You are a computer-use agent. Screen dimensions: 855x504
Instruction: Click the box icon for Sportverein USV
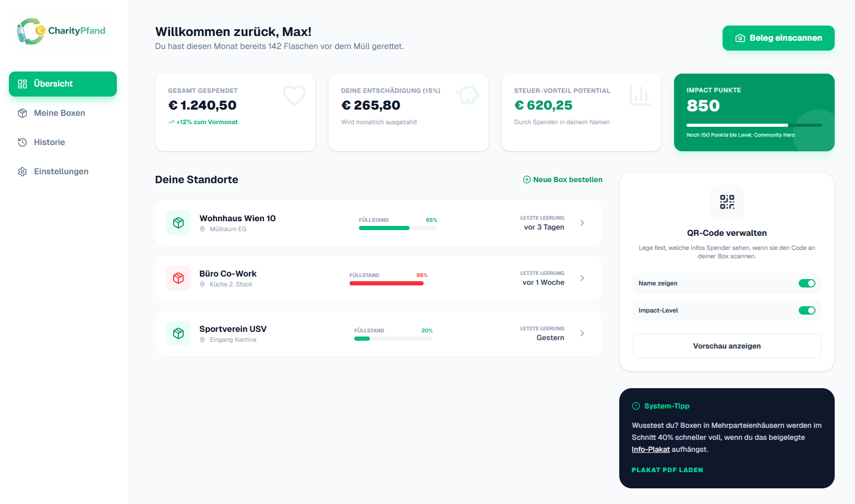tap(178, 333)
